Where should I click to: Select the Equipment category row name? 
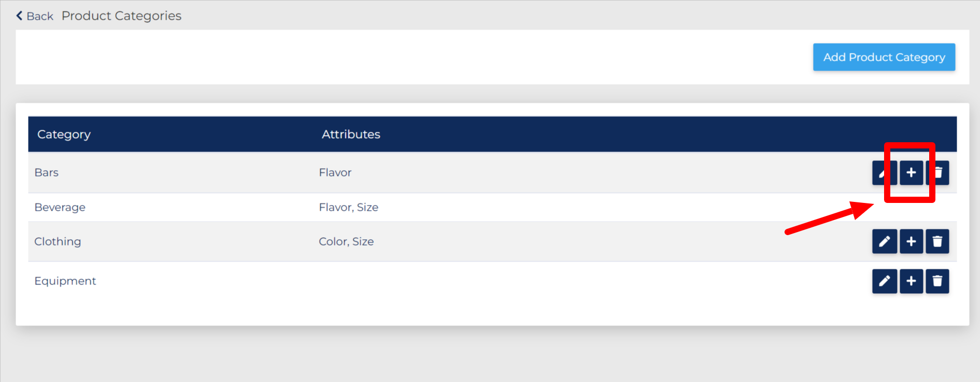(65, 281)
